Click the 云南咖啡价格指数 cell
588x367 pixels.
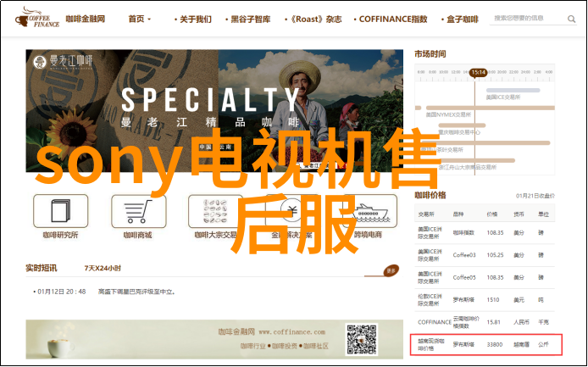(x=466, y=322)
